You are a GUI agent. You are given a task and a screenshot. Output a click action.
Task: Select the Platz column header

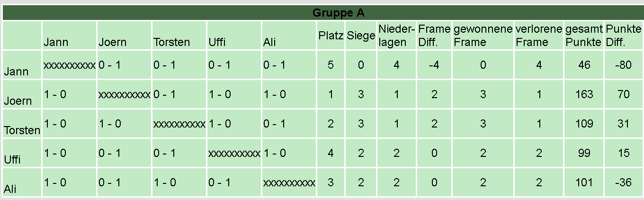331,36
